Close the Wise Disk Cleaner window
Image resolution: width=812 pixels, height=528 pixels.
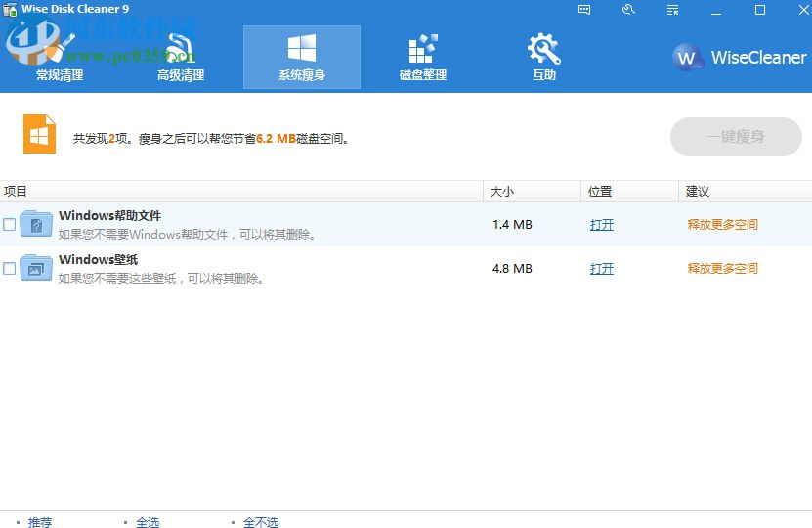[x=804, y=10]
